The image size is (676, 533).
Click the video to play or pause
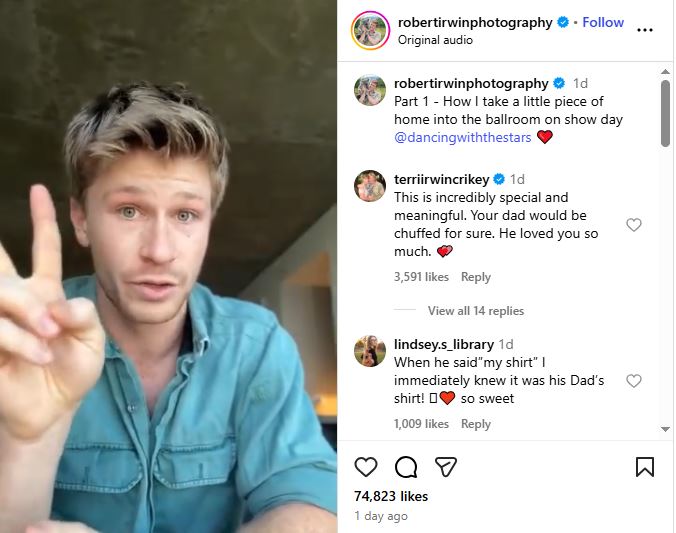coord(168,266)
